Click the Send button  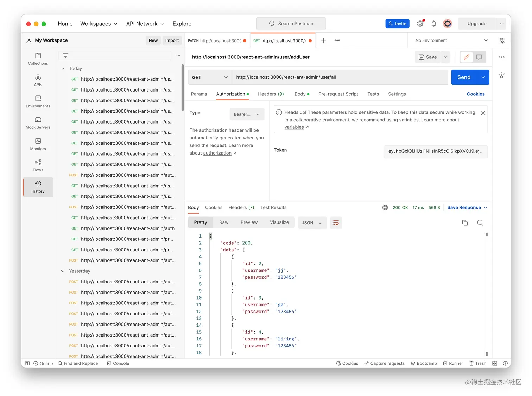coord(464,77)
